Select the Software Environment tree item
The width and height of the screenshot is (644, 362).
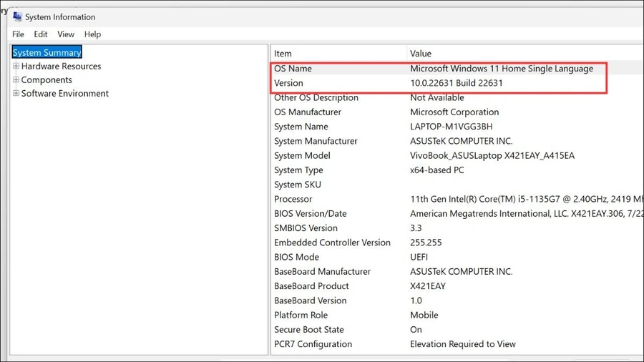65,93
